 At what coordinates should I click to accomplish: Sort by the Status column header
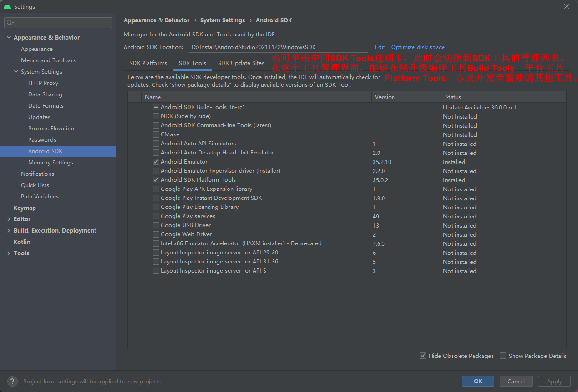(x=504, y=97)
